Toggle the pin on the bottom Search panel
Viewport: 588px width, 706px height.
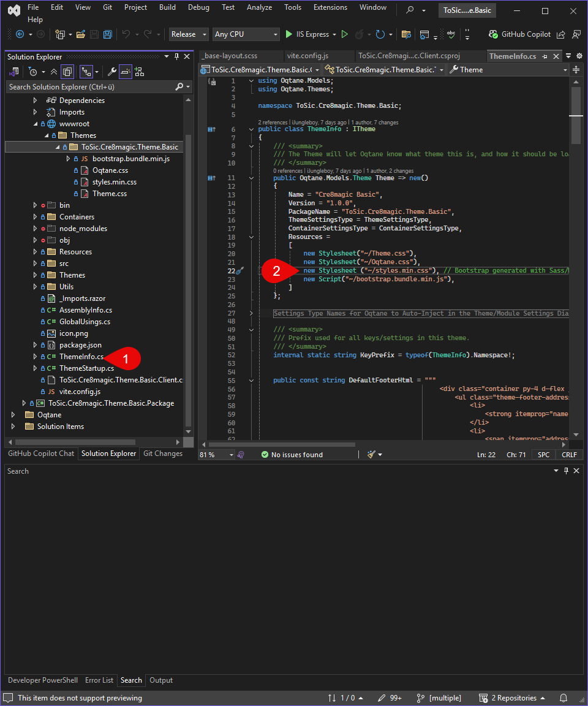(566, 471)
